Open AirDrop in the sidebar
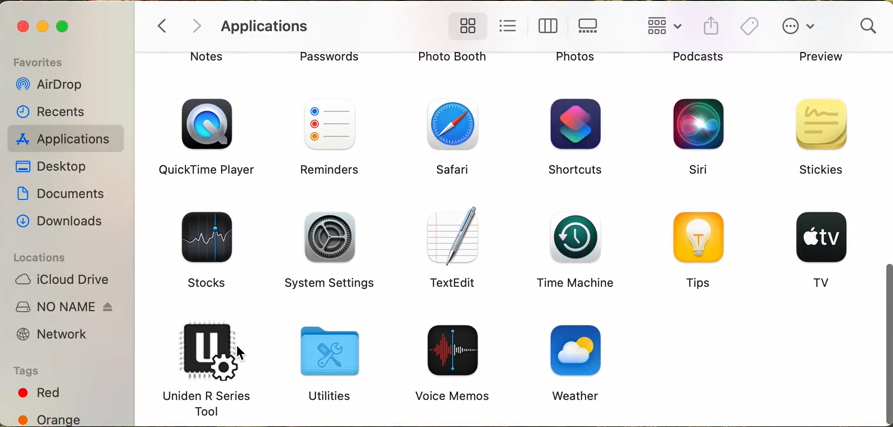Image resolution: width=893 pixels, height=427 pixels. click(x=65, y=84)
